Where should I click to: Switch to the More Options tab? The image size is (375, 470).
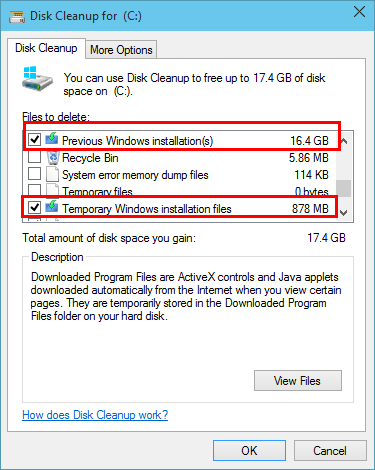click(121, 50)
